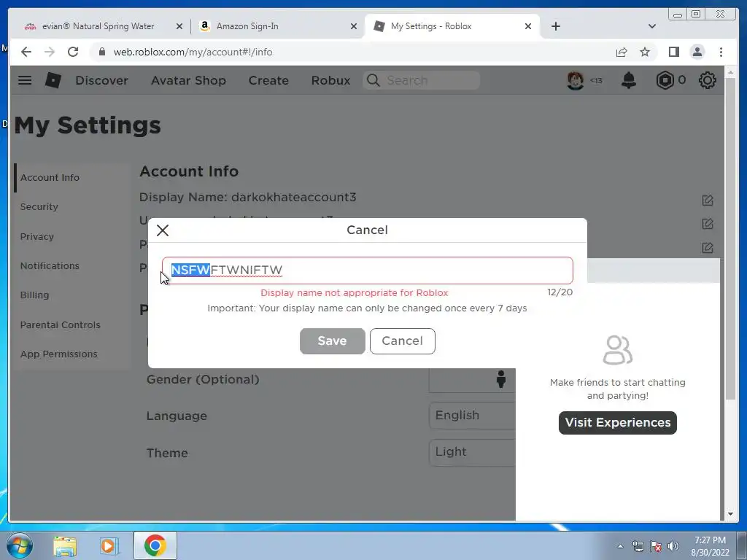
Task: Open the Avatar Shop menu item
Action: [x=188, y=80]
